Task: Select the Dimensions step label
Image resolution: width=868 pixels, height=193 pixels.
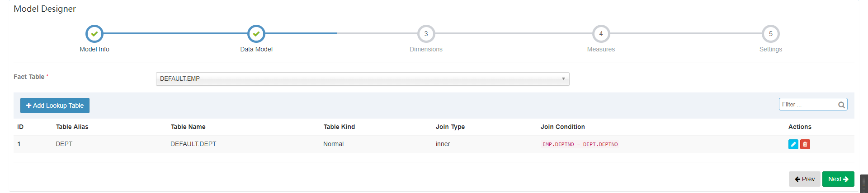Action: (426, 49)
